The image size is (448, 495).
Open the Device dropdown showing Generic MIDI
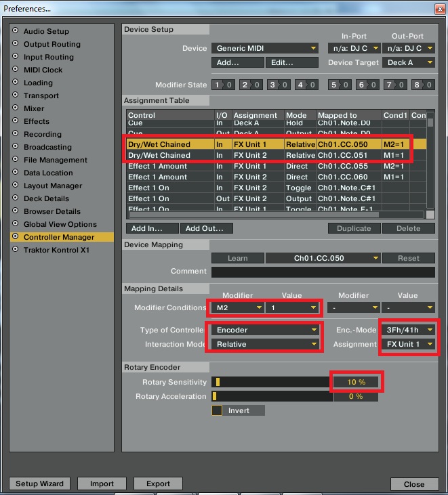pyautogui.click(x=265, y=48)
